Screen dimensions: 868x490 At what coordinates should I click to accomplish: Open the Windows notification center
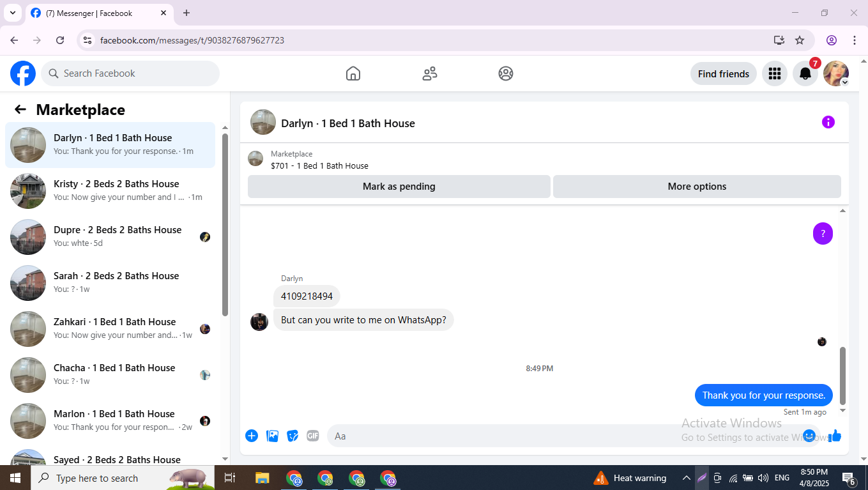849,478
